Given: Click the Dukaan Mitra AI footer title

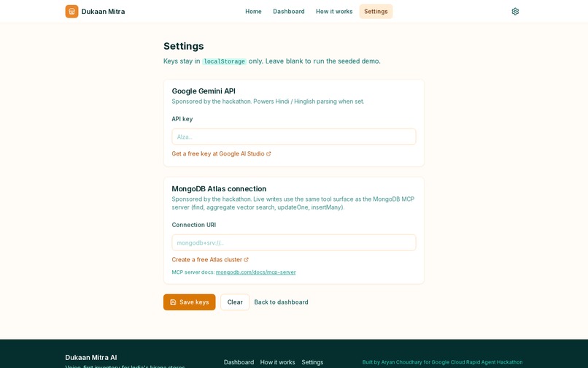Looking at the screenshot, I should [91, 357].
